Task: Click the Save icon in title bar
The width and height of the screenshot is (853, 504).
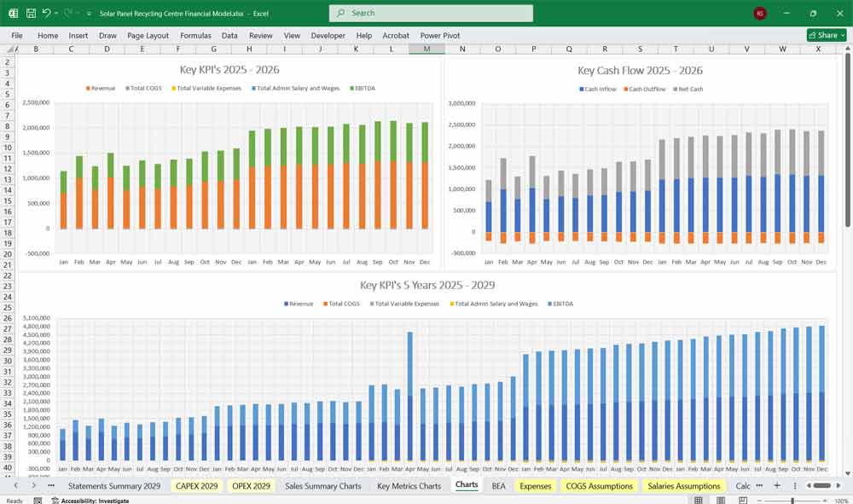Action: pyautogui.click(x=31, y=14)
